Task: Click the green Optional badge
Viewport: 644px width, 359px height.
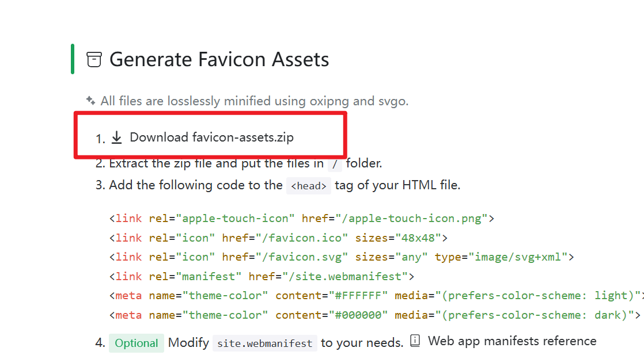Action: 137,343
